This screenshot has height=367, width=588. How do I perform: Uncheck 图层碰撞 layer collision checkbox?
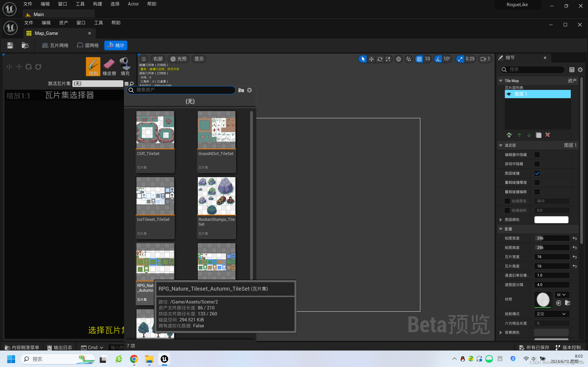click(537, 173)
